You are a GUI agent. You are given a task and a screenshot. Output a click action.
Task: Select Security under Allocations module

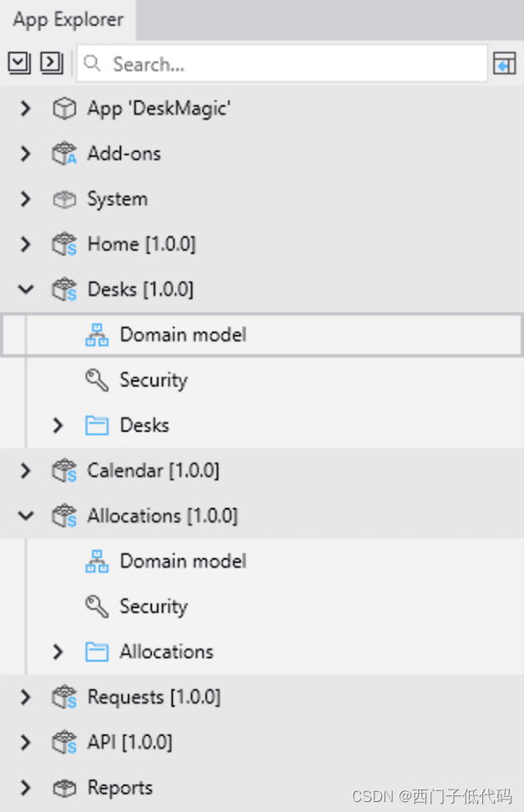tap(153, 606)
